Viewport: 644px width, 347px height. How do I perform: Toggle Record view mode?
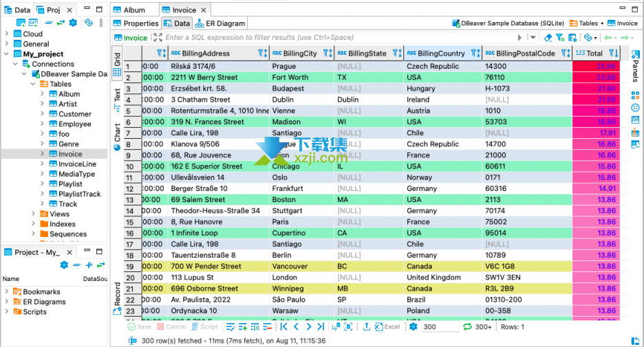[117, 299]
